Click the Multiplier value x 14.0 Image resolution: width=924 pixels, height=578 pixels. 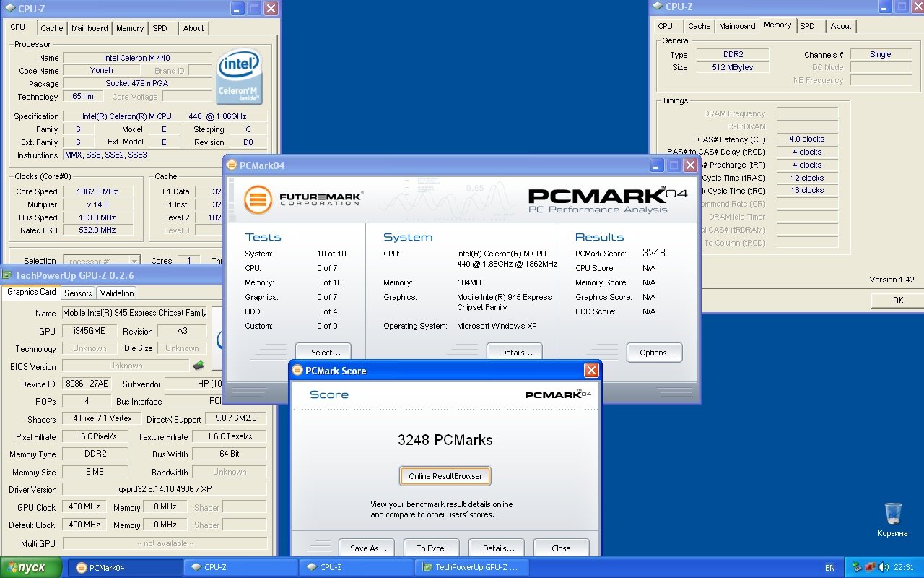[x=97, y=204]
